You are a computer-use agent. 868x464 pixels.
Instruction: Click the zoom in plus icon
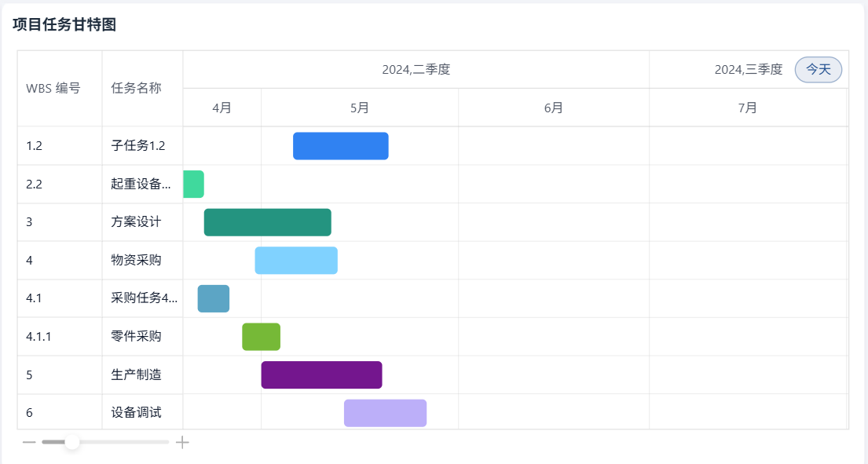182,443
